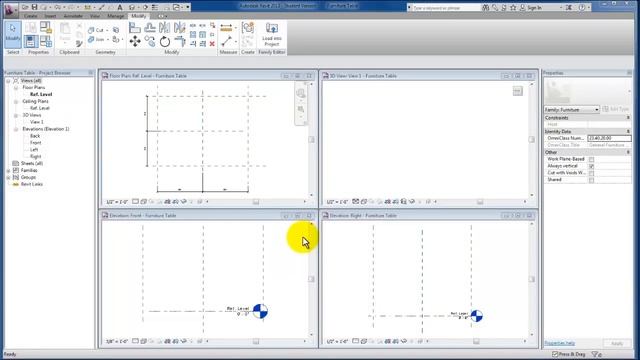Select Ref. Level under Floor Plans
Screen dimensions: 640x360
pyautogui.click(x=41, y=94)
